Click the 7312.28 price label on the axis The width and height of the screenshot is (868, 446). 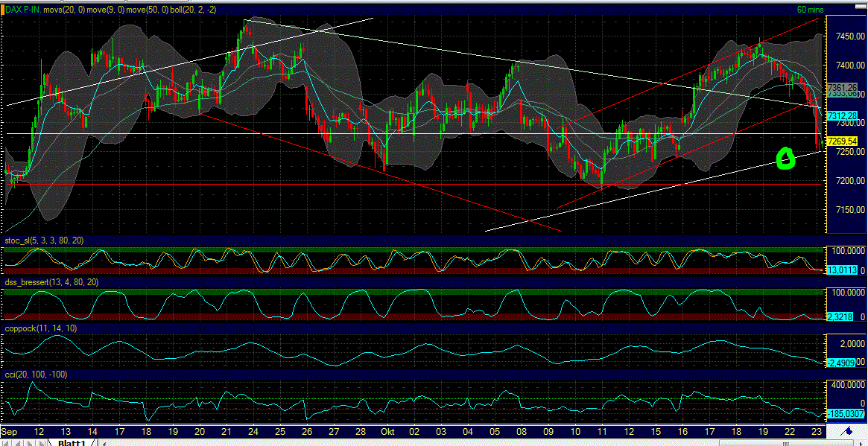(x=843, y=116)
